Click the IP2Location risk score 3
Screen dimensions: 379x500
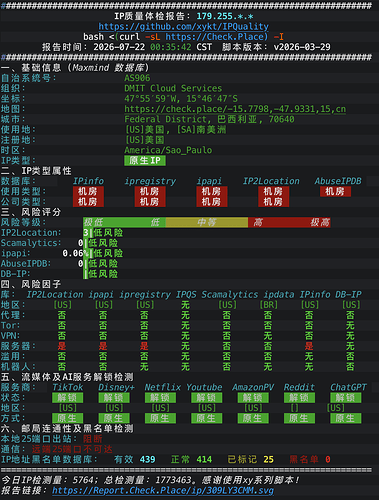pyautogui.click(x=86, y=233)
